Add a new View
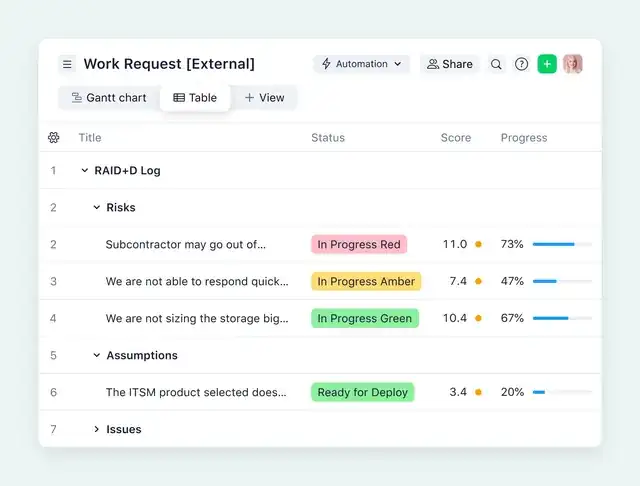640x486 pixels. pos(264,98)
